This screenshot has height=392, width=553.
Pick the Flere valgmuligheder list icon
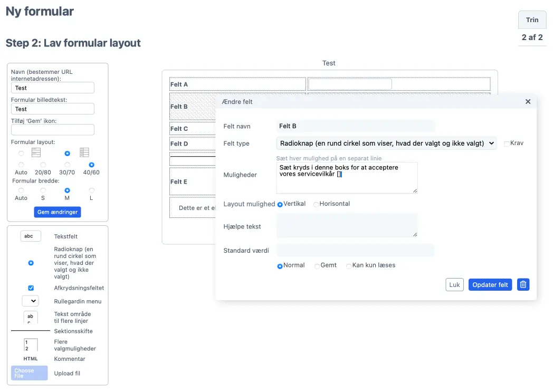coord(30,345)
